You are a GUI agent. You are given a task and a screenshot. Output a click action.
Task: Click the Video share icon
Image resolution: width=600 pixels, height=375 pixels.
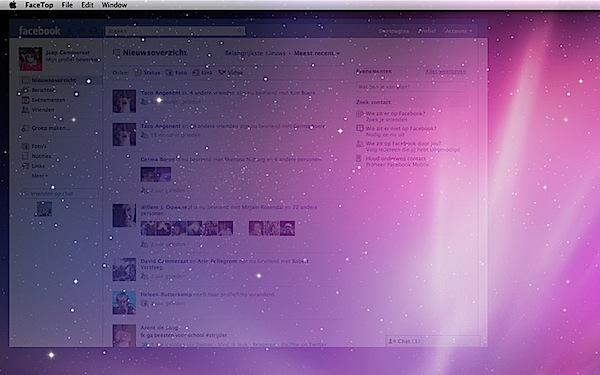pos(222,73)
